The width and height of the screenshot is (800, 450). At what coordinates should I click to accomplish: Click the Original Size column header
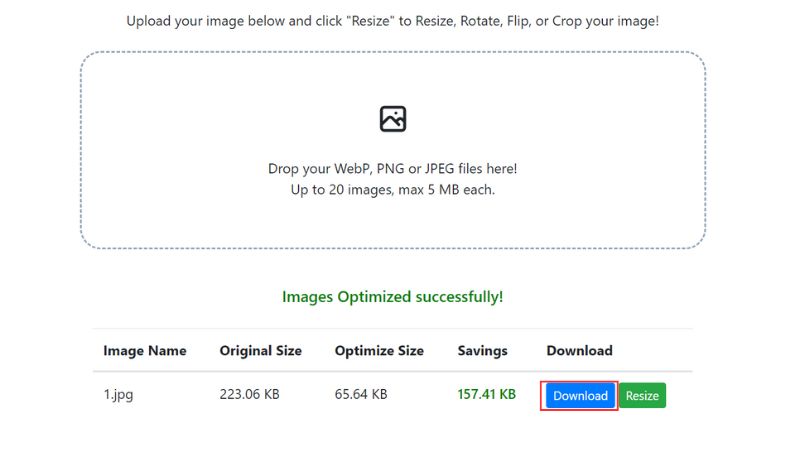(261, 351)
